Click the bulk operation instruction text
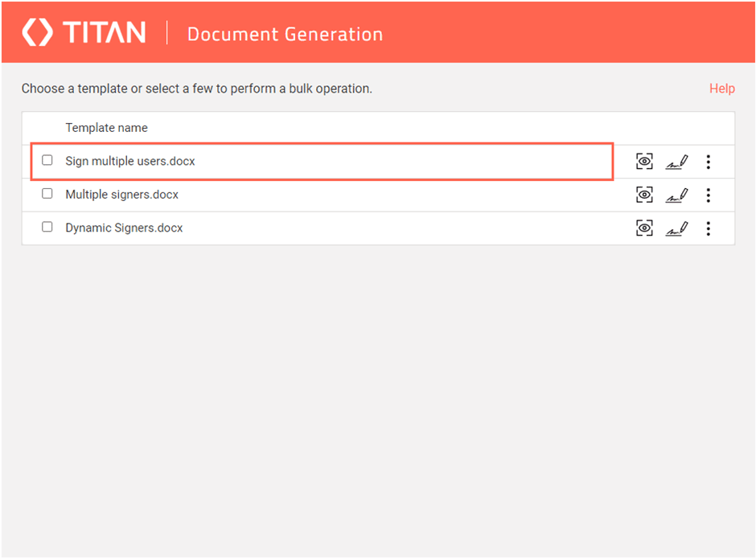Screen dimensions: 756x559 [x=196, y=88]
